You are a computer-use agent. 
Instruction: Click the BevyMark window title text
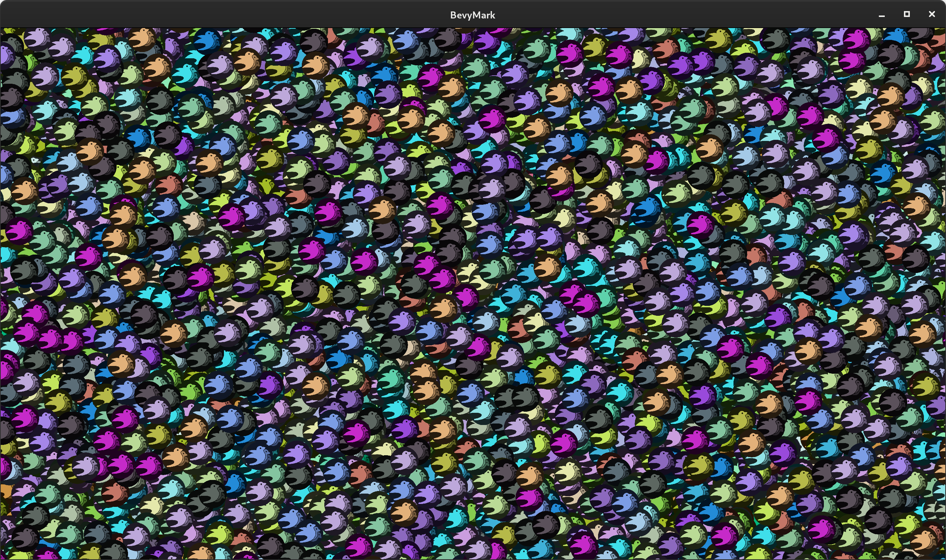coord(472,15)
